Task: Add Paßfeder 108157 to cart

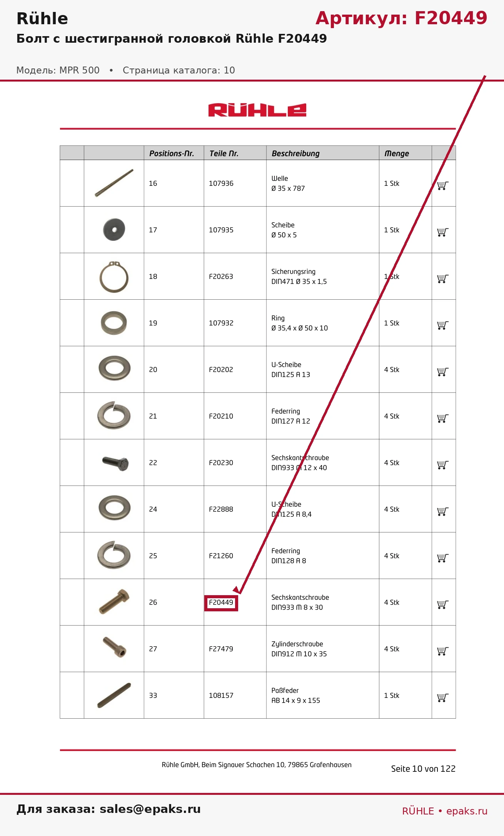Action: 443,698
